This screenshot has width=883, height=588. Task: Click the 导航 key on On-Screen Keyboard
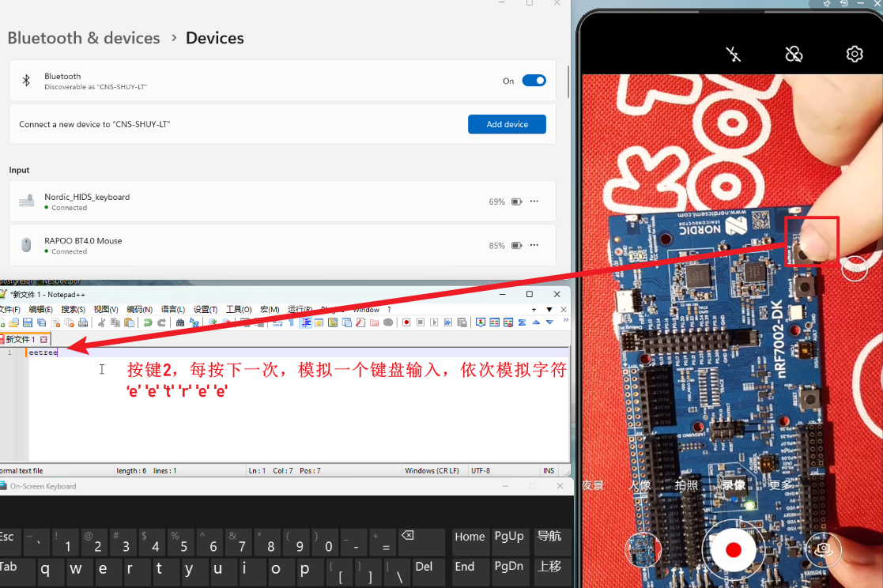[x=549, y=542]
